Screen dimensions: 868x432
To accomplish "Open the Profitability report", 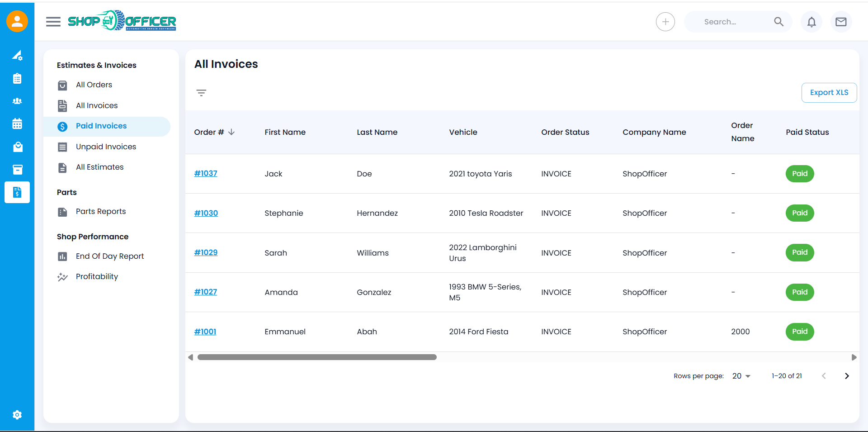I will [97, 276].
